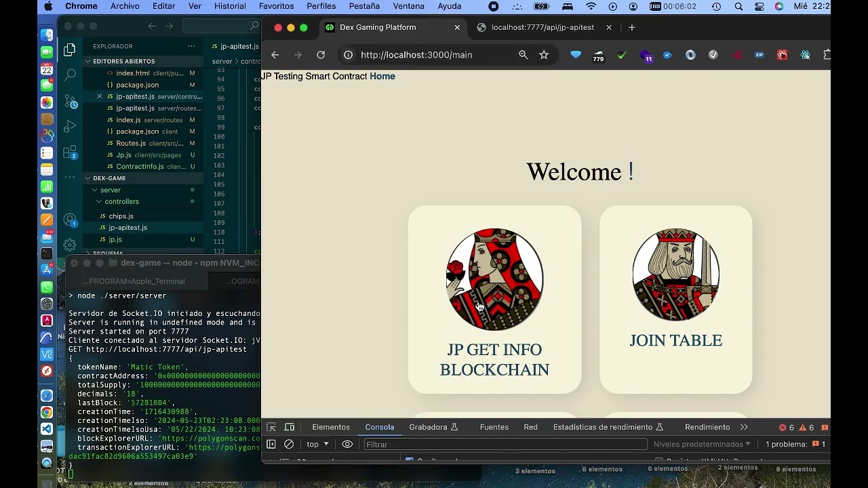
Task: Open new Chrome tab plus button
Action: [x=632, y=28]
